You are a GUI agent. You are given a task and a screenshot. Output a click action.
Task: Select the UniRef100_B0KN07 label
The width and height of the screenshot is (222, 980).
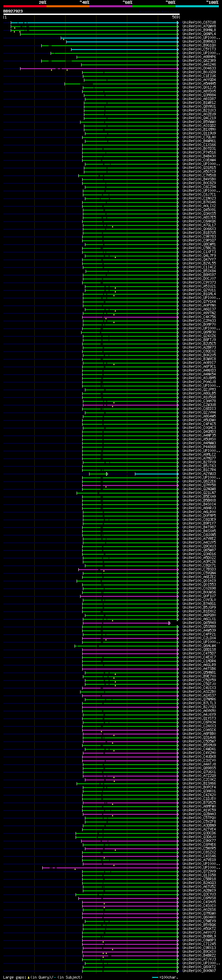199,971
